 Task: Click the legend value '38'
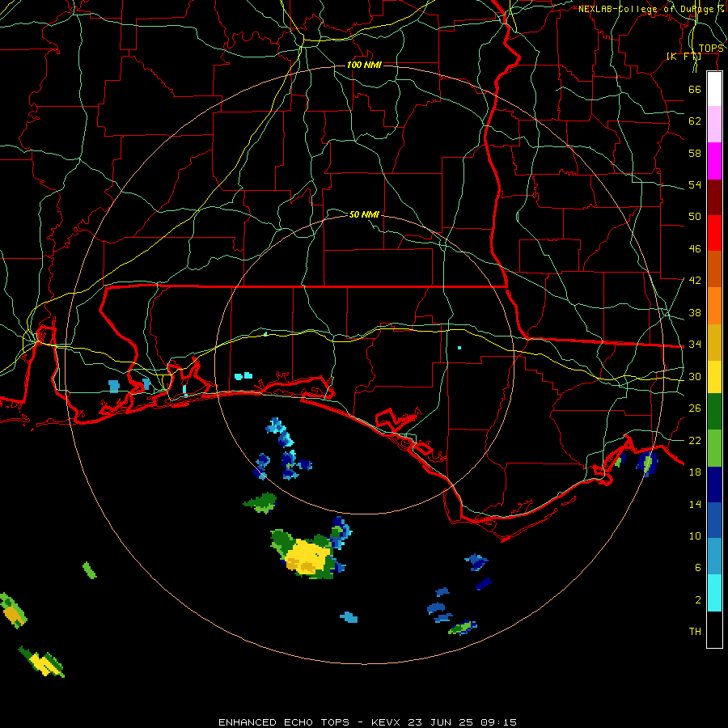pyautogui.click(x=695, y=313)
